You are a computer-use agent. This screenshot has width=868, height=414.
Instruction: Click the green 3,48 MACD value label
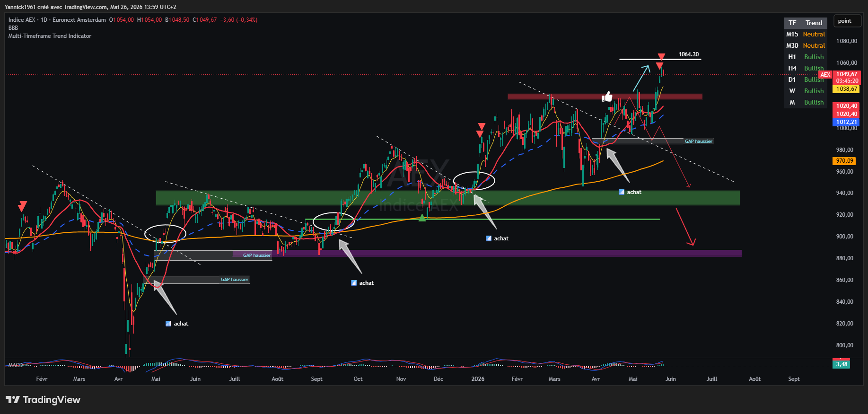tap(842, 364)
